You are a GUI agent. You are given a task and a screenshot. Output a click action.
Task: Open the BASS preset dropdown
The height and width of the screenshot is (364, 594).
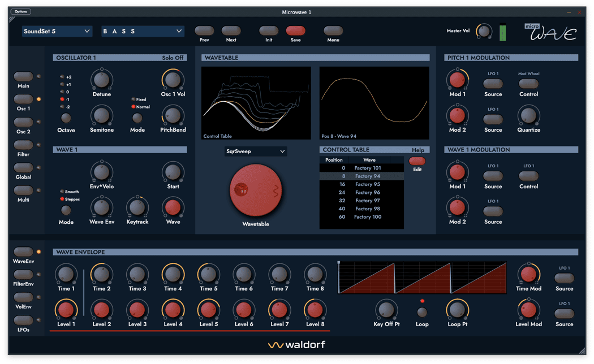[143, 31]
